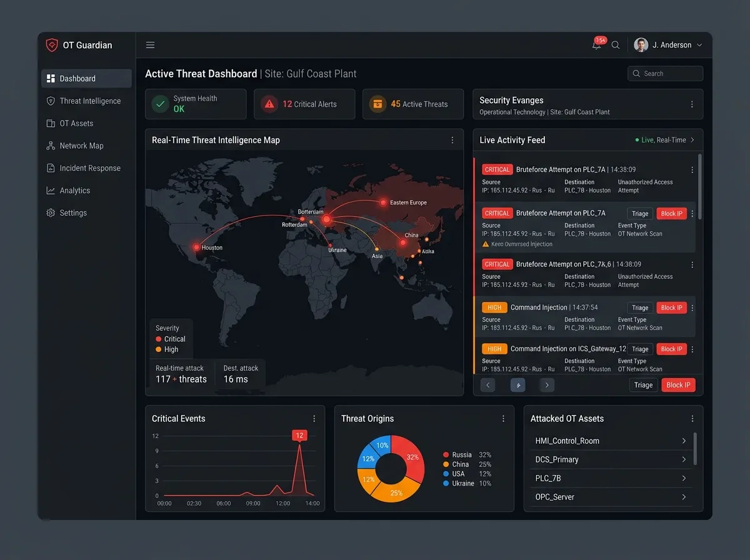Open OT Assets in the sidebar

coord(86,124)
